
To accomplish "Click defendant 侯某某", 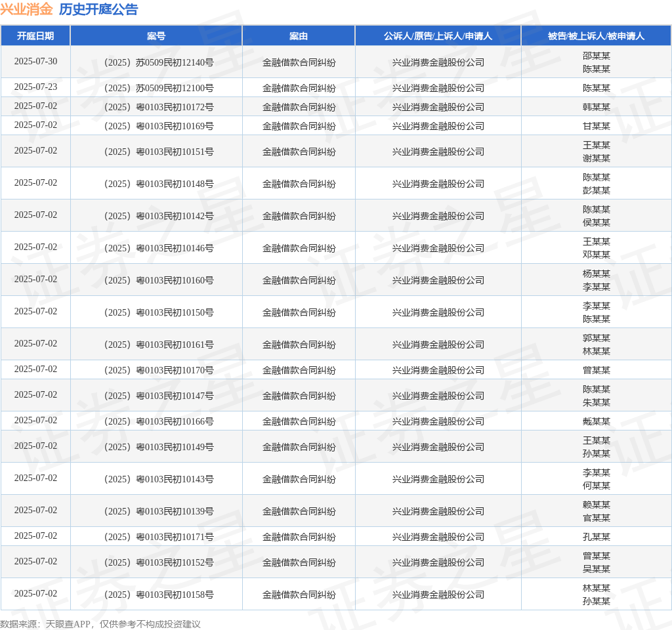I will pyautogui.click(x=596, y=223).
